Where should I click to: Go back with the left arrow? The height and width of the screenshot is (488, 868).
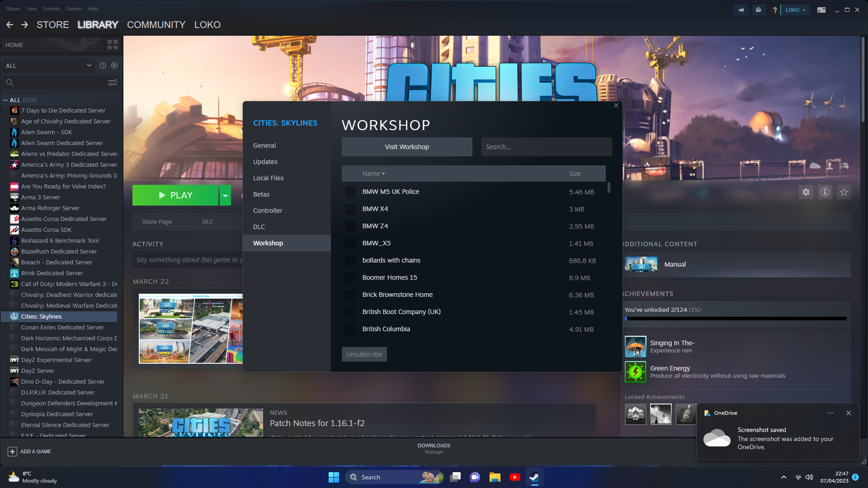point(9,25)
